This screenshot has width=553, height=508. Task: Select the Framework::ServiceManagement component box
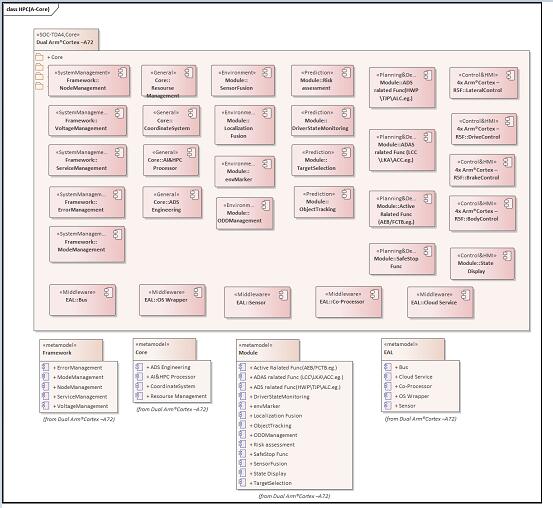pos(87,160)
